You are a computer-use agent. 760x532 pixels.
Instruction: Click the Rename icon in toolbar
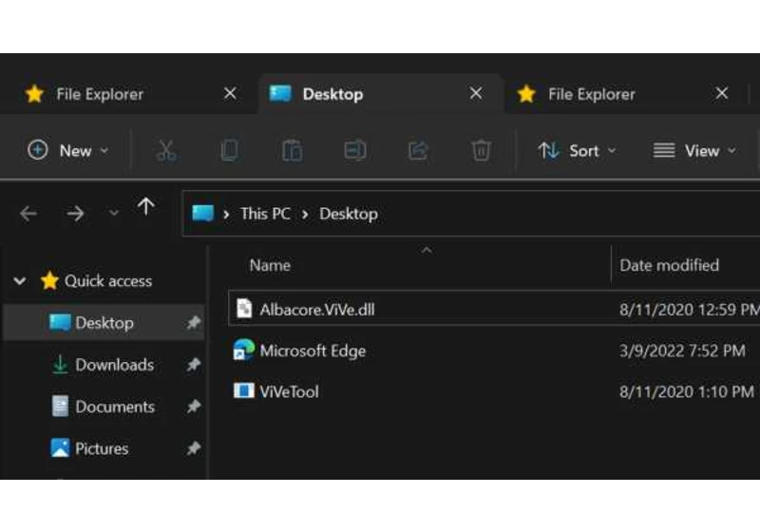tap(355, 151)
